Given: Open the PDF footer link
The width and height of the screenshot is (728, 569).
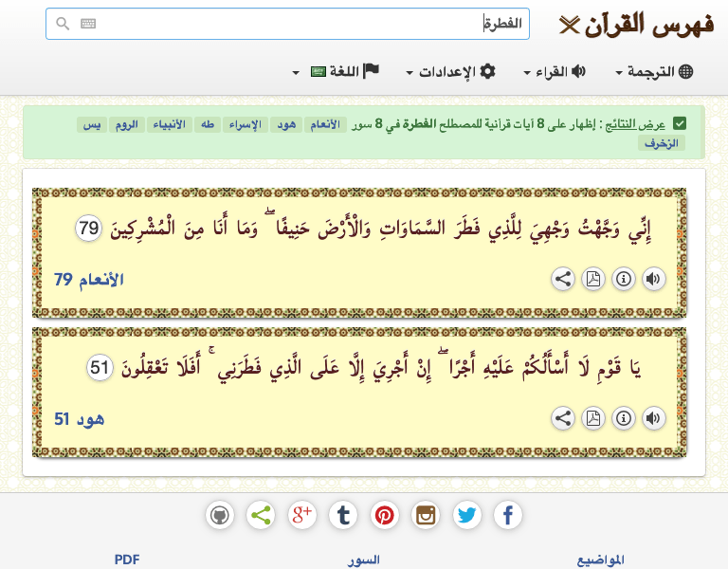Looking at the screenshot, I should pos(127,560).
